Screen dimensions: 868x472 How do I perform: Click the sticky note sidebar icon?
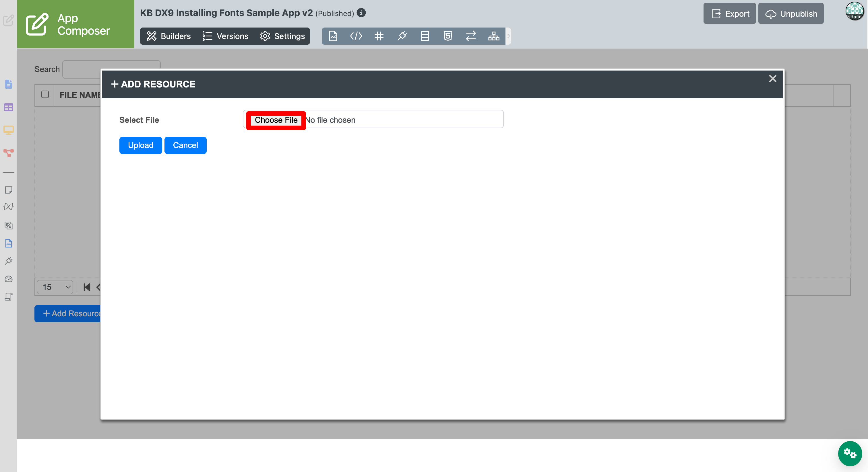click(8, 190)
